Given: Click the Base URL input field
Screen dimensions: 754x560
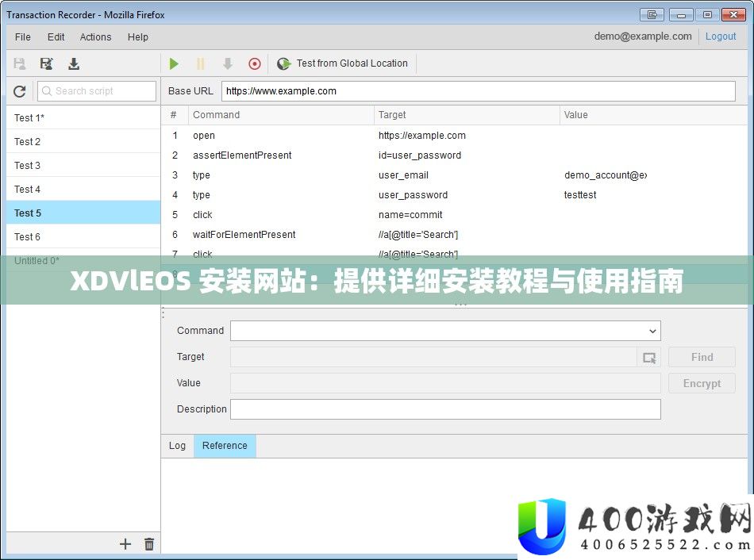Looking at the screenshot, I should (x=478, y=91).
